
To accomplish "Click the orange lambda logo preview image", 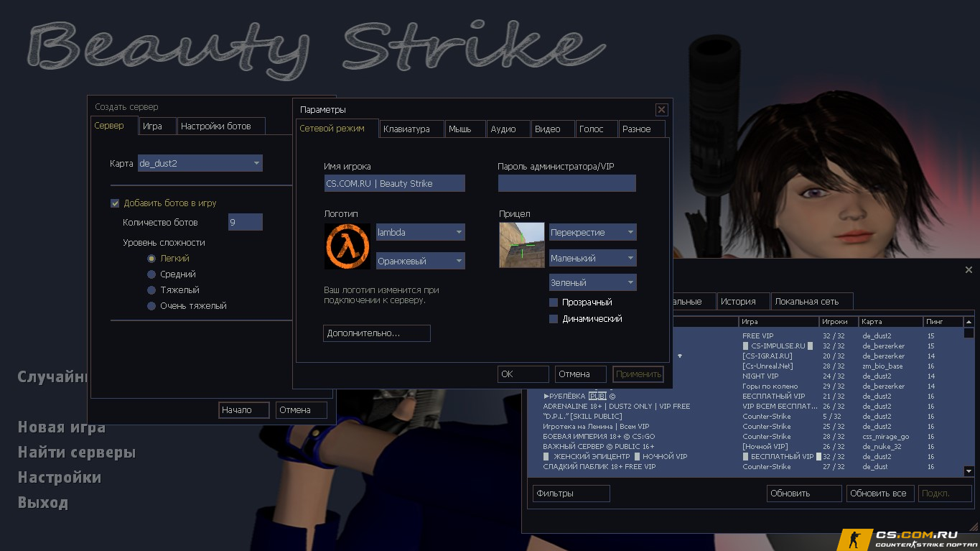I will (347, 246).
